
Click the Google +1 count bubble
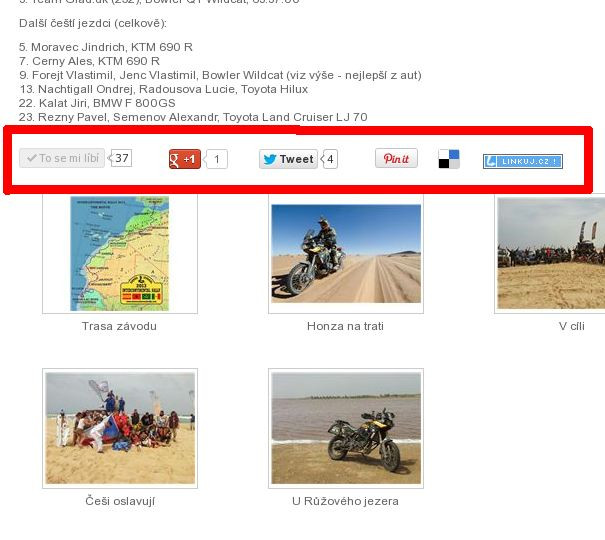[x=218, y=159]
